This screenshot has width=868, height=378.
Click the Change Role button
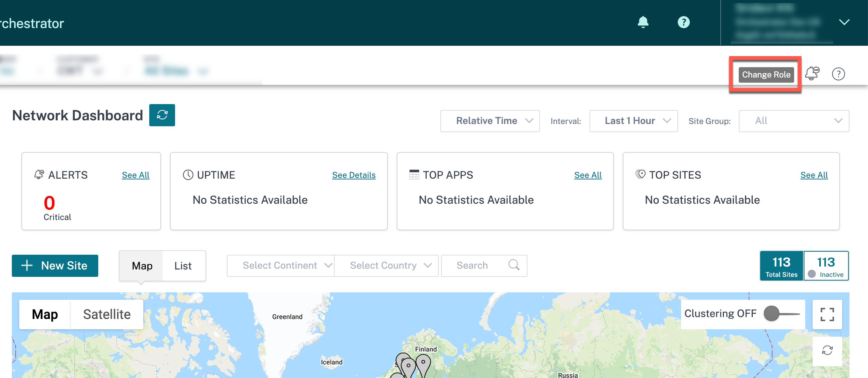[x=766, y=75]
